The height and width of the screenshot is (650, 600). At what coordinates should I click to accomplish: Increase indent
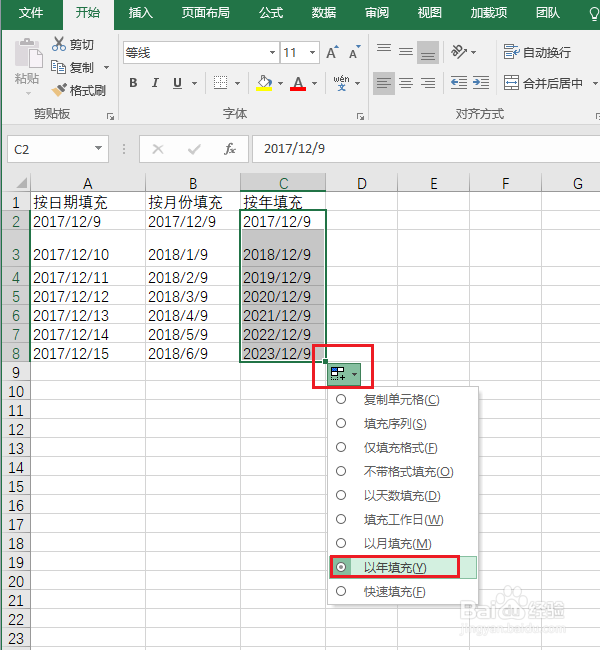pos(481,83)
